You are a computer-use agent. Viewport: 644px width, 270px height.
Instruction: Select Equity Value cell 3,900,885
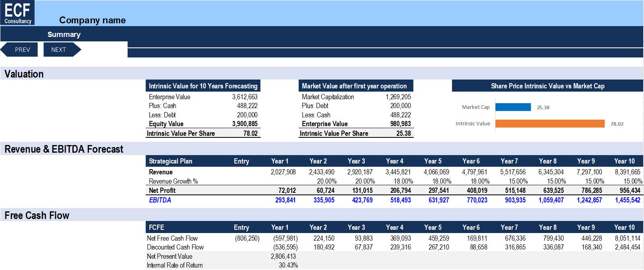click(245, 124)
